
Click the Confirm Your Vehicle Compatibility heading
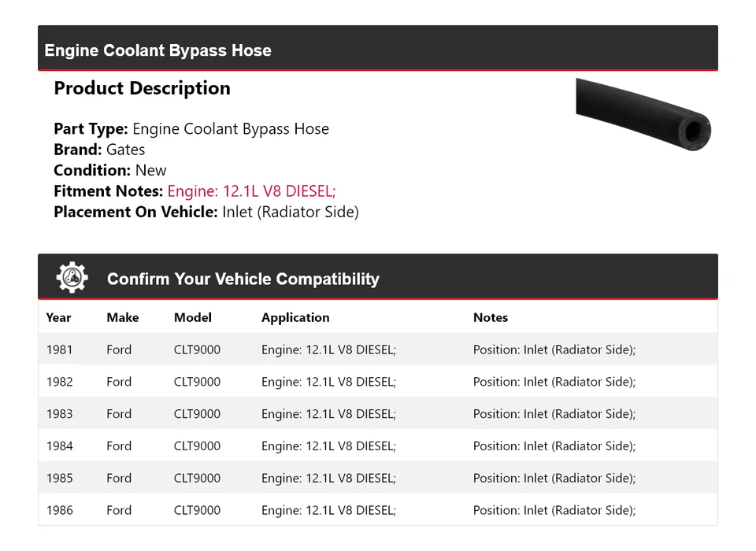[x=243, y=279]
